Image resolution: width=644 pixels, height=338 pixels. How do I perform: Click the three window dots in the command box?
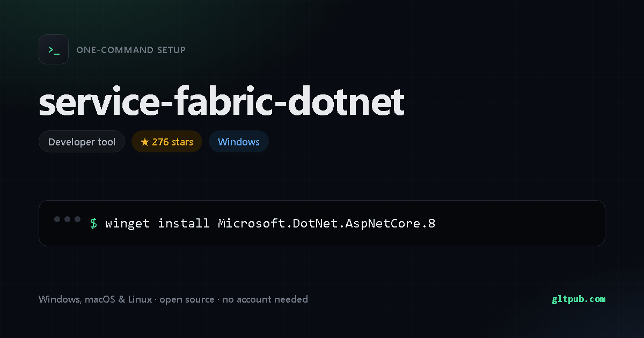coord(68,219)
